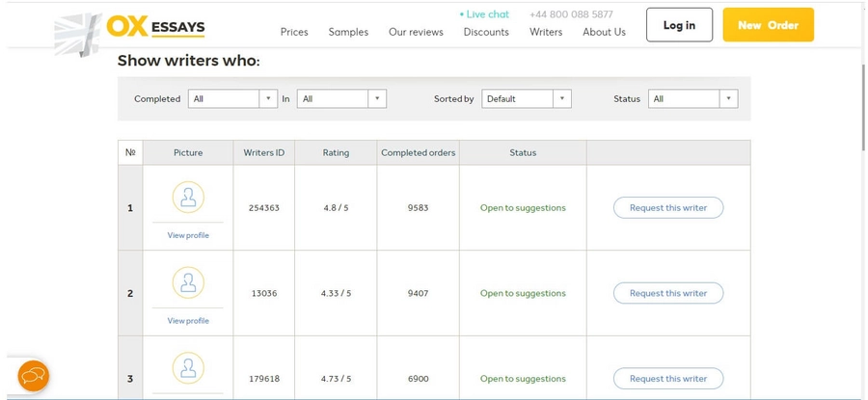Click writer 254363's avatar picture

point(188,198)
